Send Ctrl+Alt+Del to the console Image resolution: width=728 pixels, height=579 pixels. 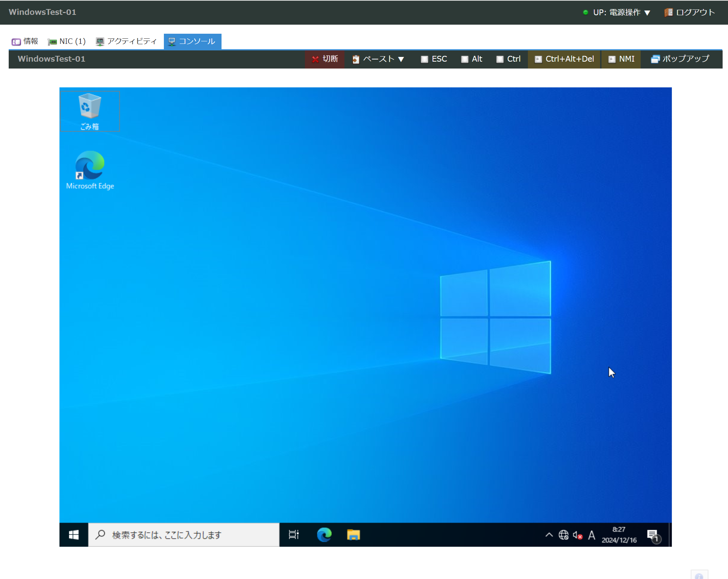564,59
